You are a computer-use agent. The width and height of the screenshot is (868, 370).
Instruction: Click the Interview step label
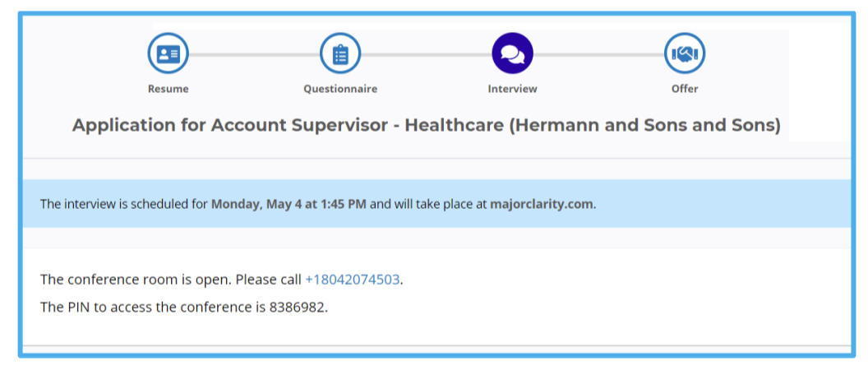[512, 89]
